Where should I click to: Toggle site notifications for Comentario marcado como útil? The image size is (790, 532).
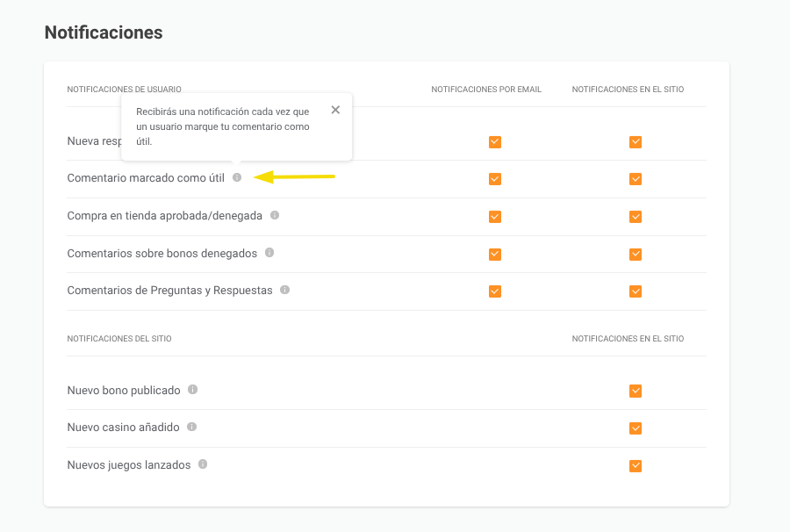tap(636, 179)
